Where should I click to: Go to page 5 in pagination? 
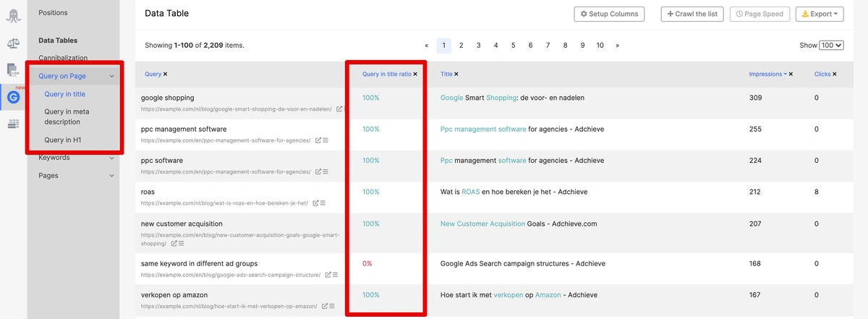(x=513, y=45)
